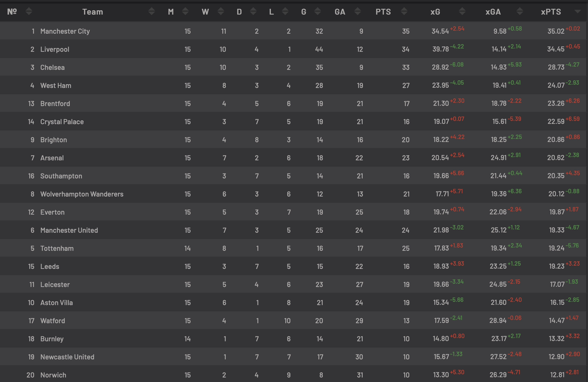Open Wolverhampton Wanderers team link

82,194
